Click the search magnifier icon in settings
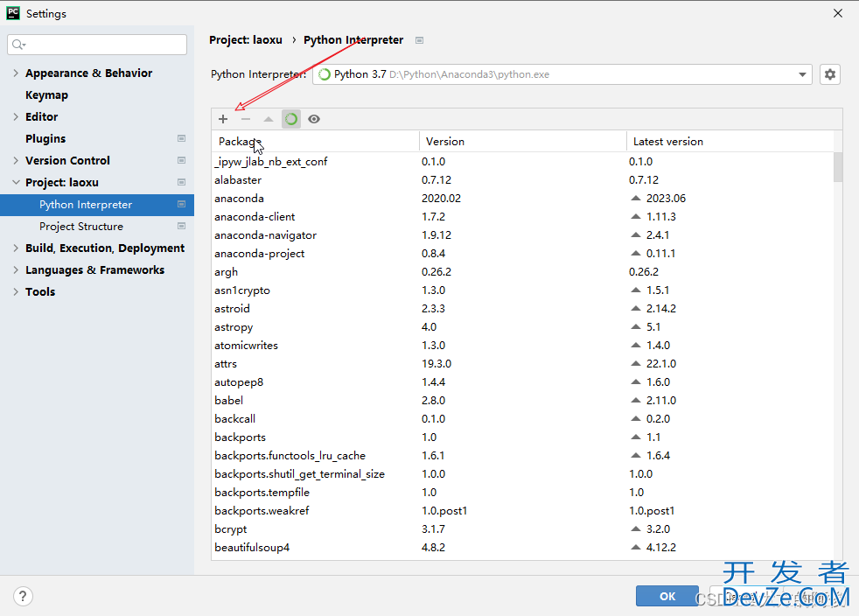This screenshot has height=616, width=859. click(18, 45)
